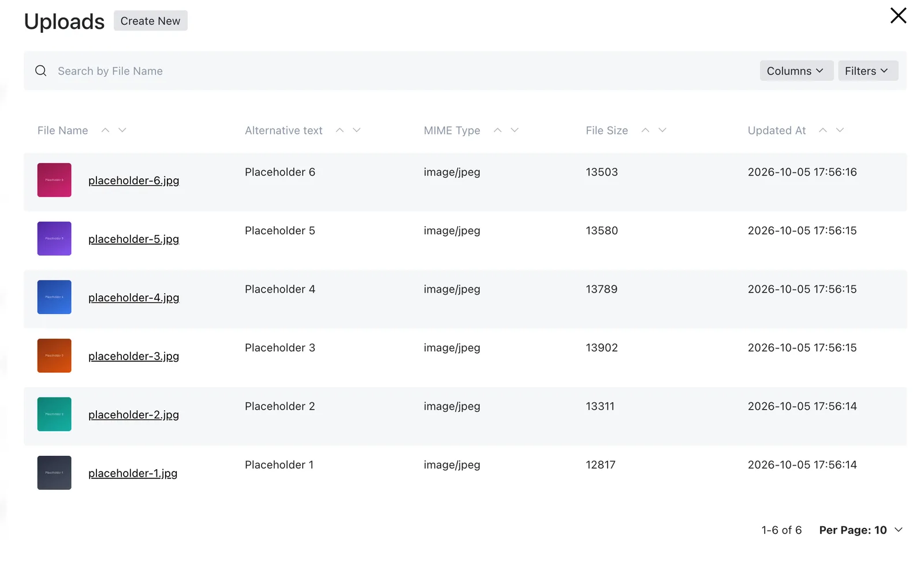Click the search magnifier icon
The width and height of the screenshot is (924, 562).
coord(40,71)
